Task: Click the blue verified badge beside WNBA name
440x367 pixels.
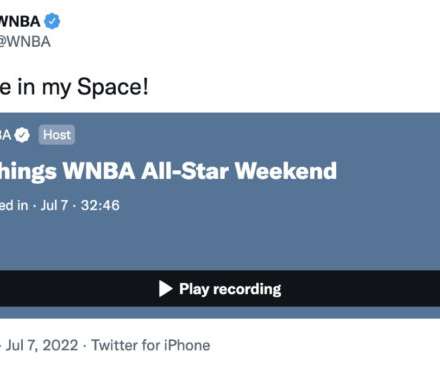Action: [x=52, y=21]
